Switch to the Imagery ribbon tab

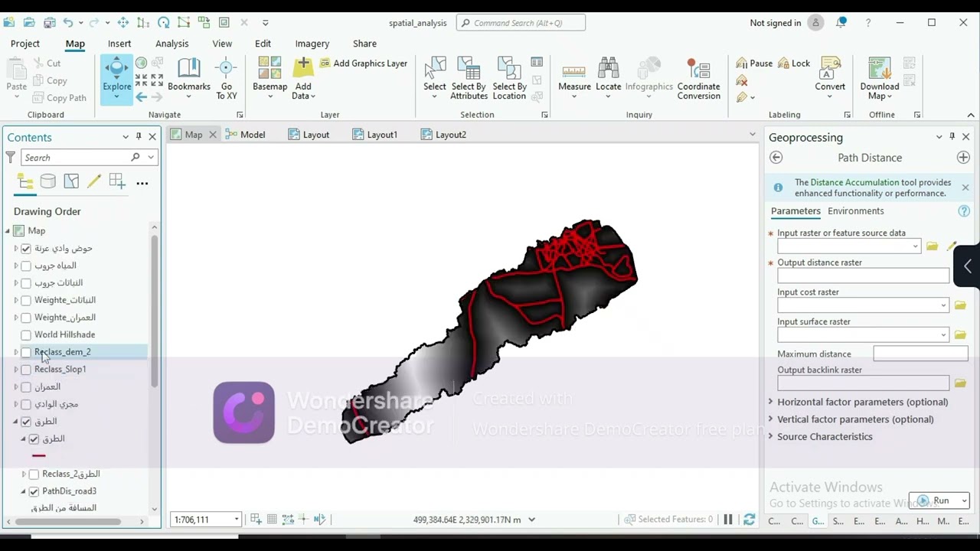312,44
